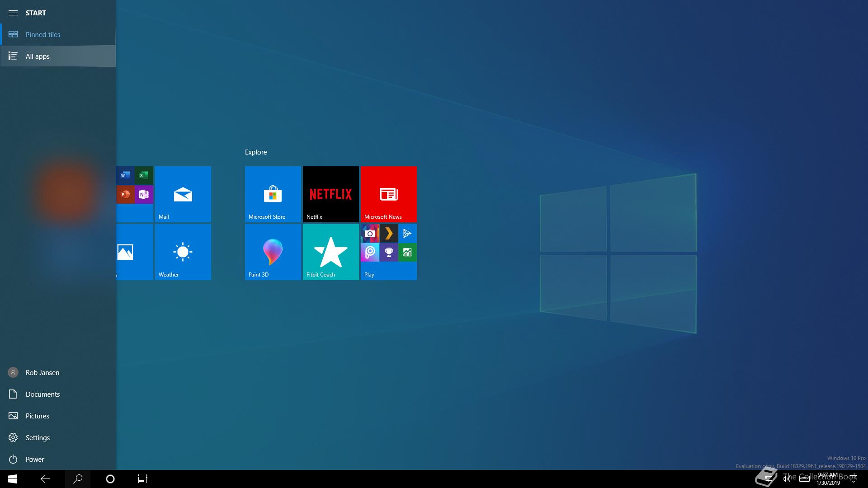The image size is (868, 488).
Task: Open the Rob Jansen account menu
Action: tap(58, 372)
